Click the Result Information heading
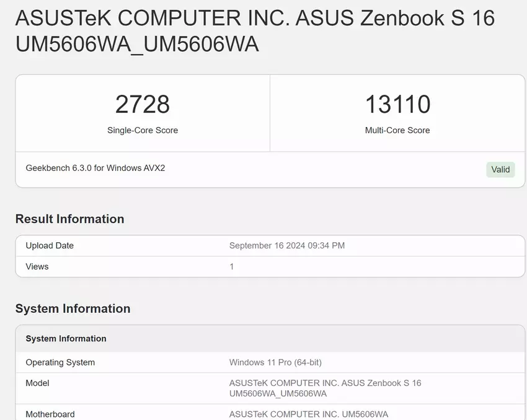Screen dimensions: 527x420 [x=69, y=219]
